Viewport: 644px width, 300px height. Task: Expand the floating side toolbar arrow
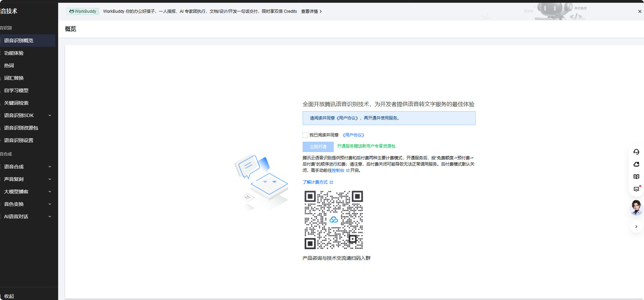point(636,227)
